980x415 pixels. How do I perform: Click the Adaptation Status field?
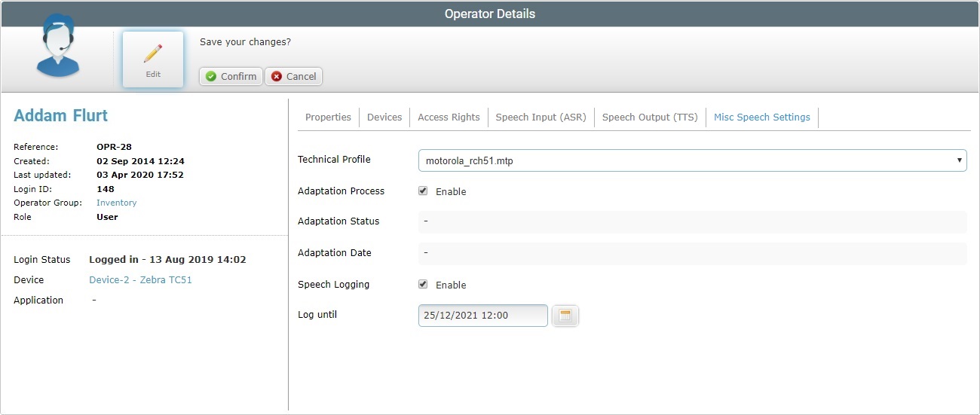pos(692,221)
